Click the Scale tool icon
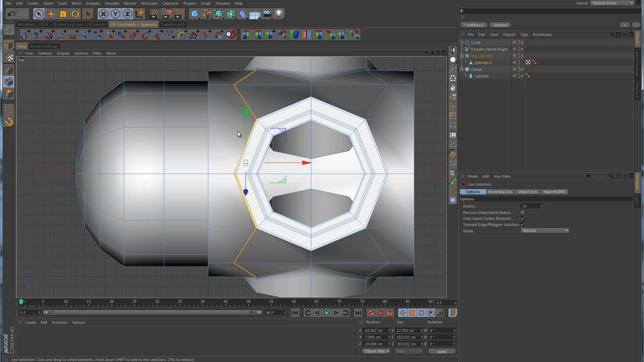 click(x=63, y=14)
